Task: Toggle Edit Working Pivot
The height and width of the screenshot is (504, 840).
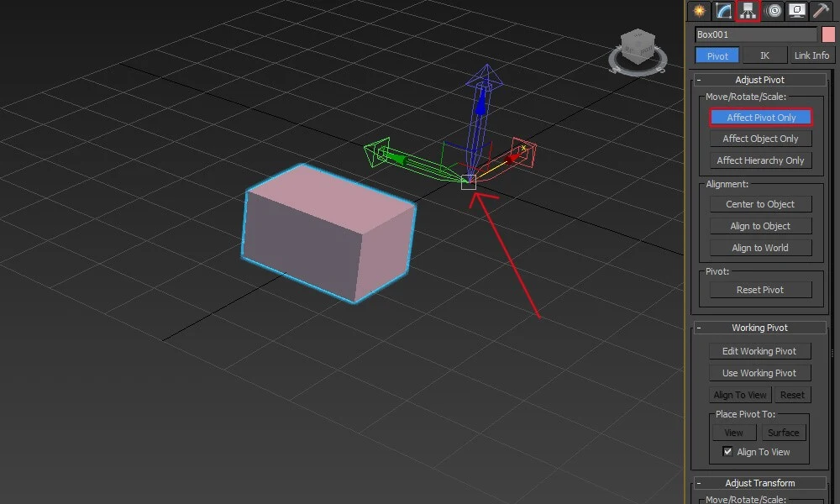Action: (759, 351)
